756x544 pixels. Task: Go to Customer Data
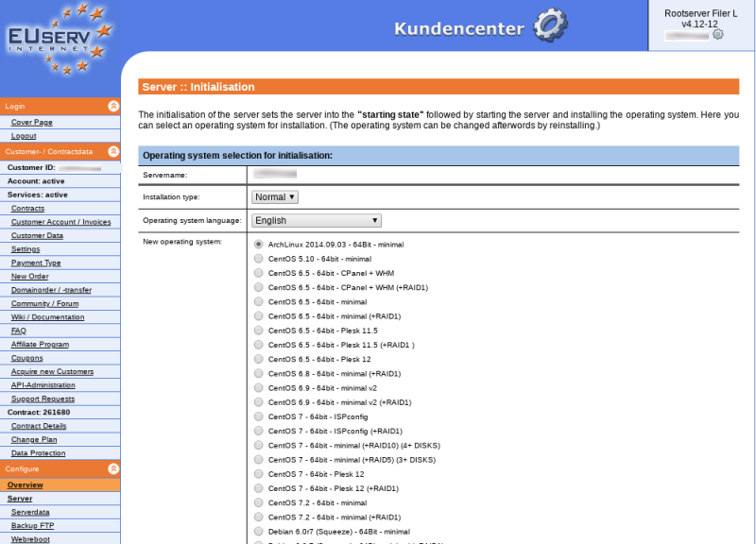pyautogui.click(x=37, y=235)
